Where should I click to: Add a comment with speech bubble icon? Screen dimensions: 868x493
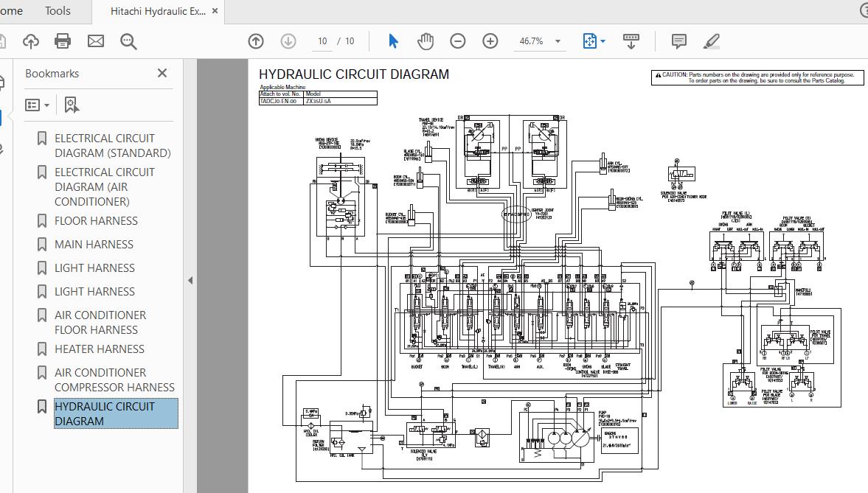678,41
